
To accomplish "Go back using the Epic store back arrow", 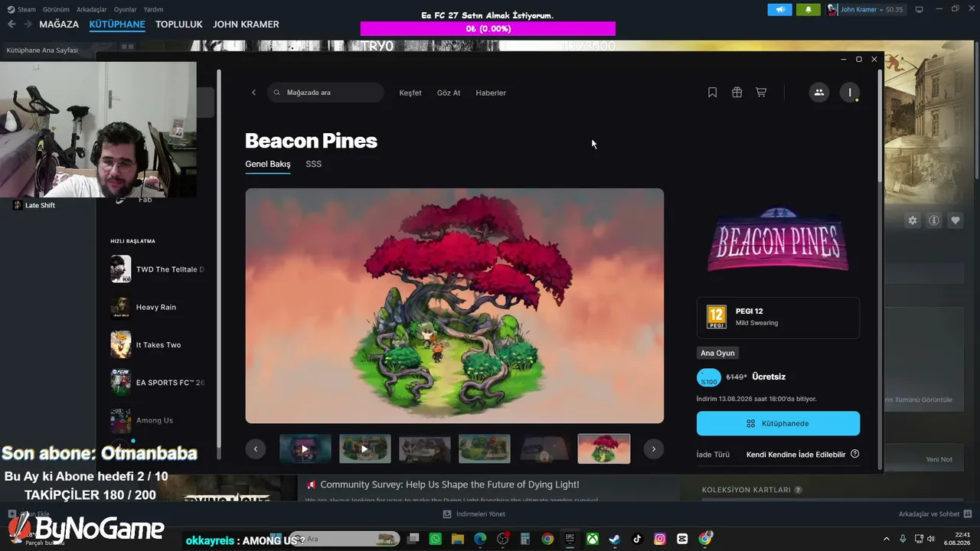I will pyautogui.click(x=254, y=93).
